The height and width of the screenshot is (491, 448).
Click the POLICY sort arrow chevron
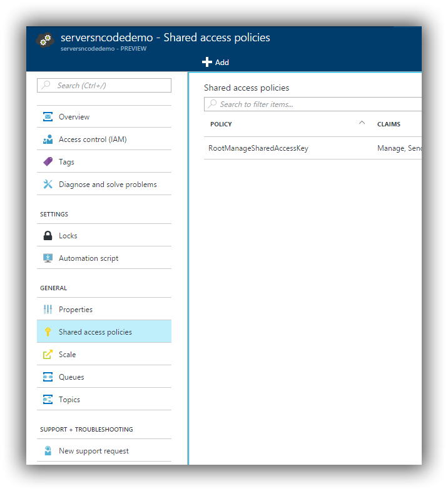click(362, 123)
